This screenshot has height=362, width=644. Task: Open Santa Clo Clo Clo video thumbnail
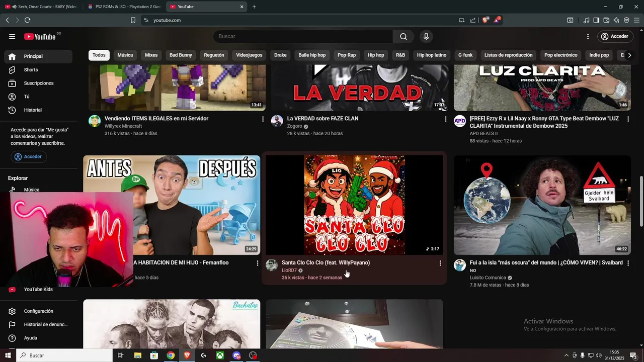click(x=355, y=205)
